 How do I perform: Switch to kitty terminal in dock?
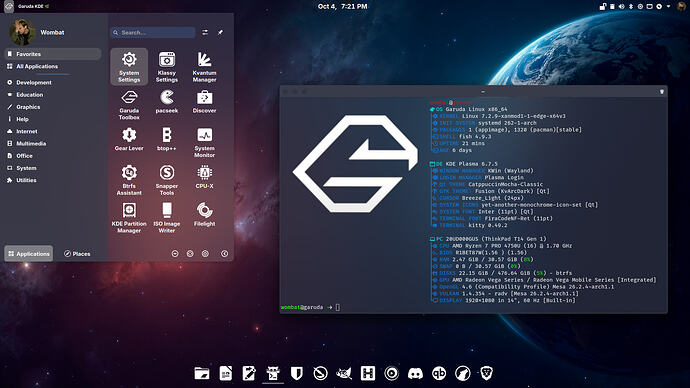[x=273, y=373]
